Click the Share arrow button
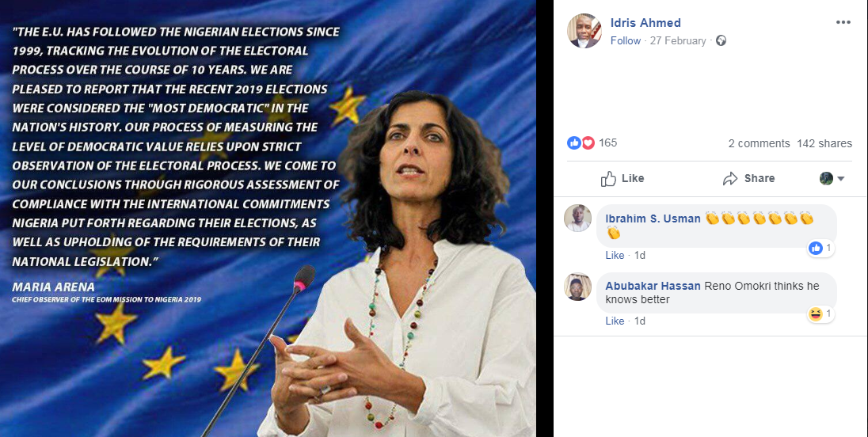Image resolution: width=868 pixels, height=437 pixels. click(748, 178)
